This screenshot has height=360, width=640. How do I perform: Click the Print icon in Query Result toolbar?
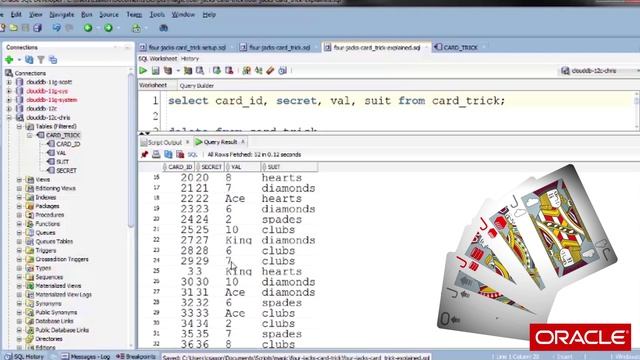(x=156, y=154)
